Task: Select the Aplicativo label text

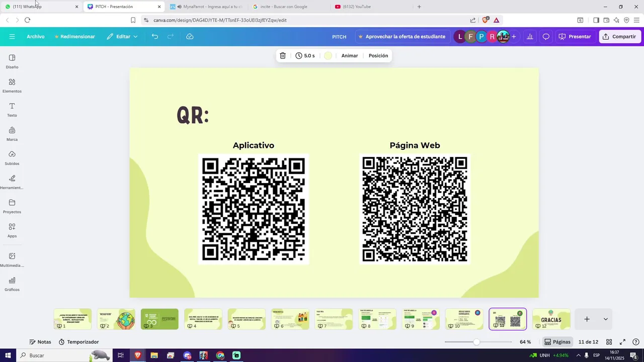Action: coord(254,145)
